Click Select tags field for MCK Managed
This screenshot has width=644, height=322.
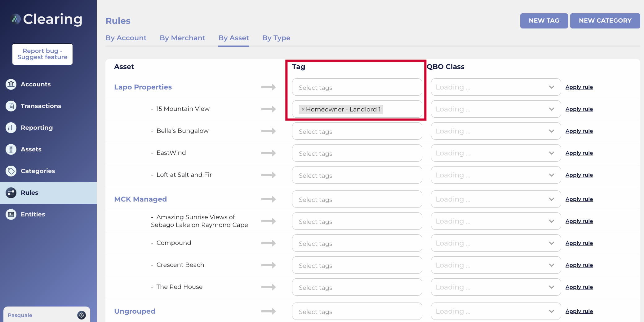tap(357, 199)
